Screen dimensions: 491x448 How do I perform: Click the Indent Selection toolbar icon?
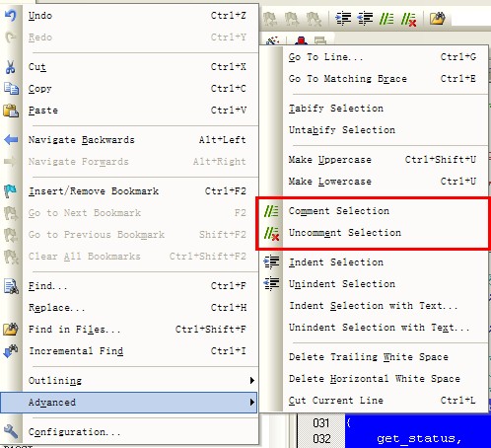point(343,19)
